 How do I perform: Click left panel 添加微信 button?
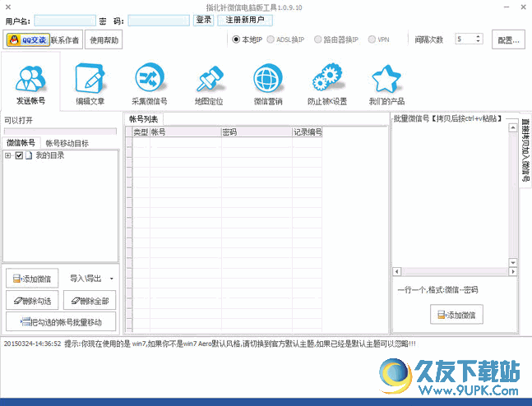coord(32,279)
